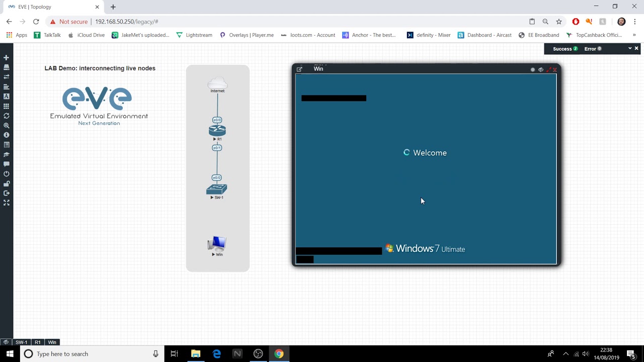The width and height of the screenshot is (644, 362).
Task: Switch to the Win tab at bottom
Action: tap(52, 342)
